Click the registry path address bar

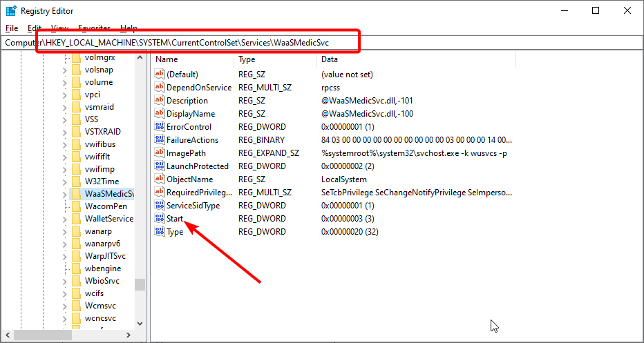(322, 42)
